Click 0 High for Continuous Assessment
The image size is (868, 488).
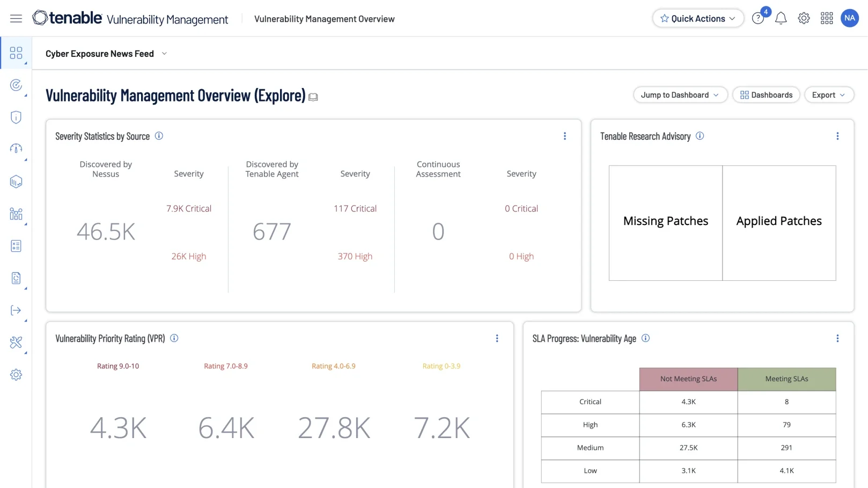521,256
